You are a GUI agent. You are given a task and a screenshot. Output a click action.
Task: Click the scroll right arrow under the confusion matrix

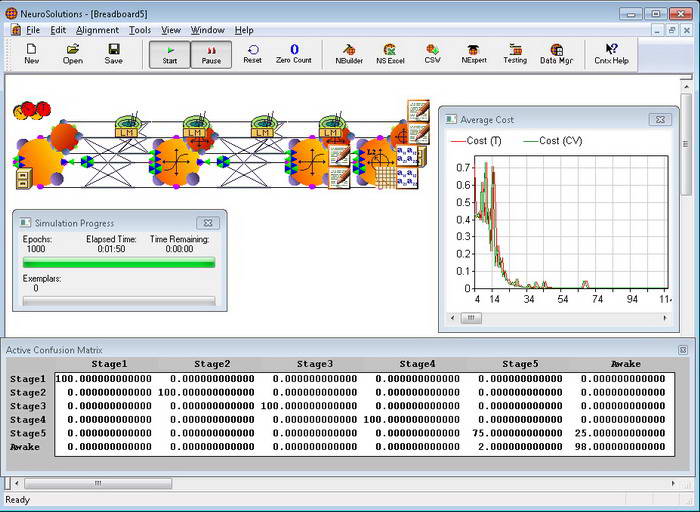[x=673, y=483]
